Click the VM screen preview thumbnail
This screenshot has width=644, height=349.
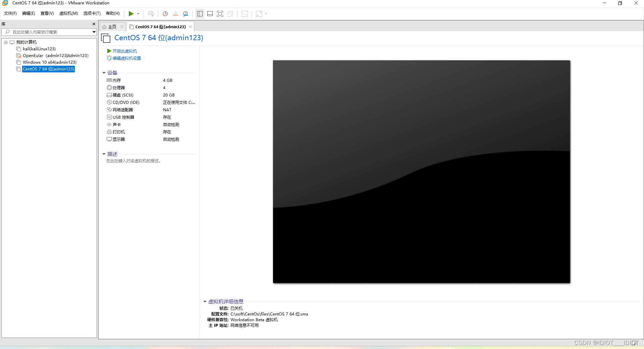[x=422, y=172]
